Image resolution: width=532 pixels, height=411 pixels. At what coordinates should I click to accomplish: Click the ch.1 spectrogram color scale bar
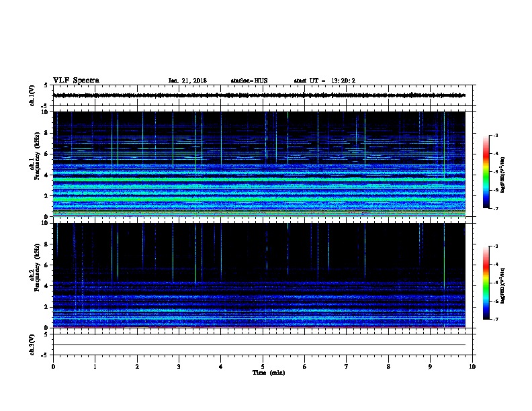pos(486,172)
